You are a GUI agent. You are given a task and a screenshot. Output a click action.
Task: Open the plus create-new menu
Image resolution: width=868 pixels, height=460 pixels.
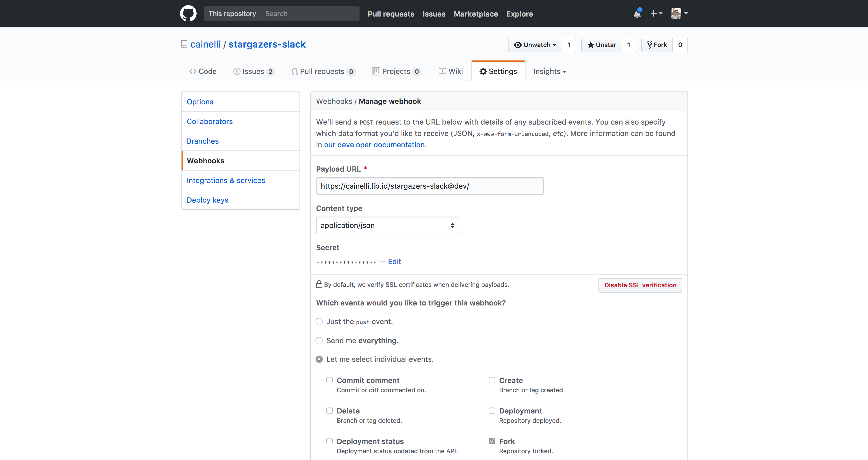click(656, 13)
